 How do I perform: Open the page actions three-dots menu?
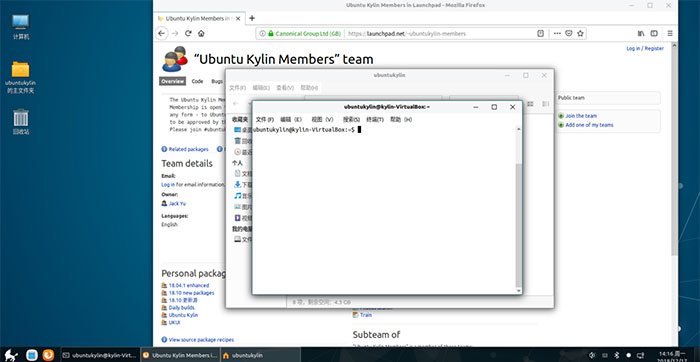[557, 33]
